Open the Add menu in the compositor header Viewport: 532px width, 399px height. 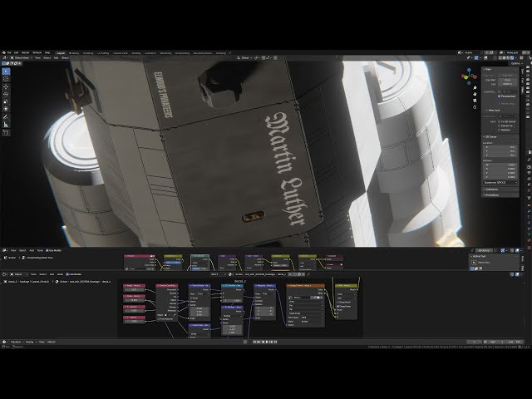coord(32,250)
